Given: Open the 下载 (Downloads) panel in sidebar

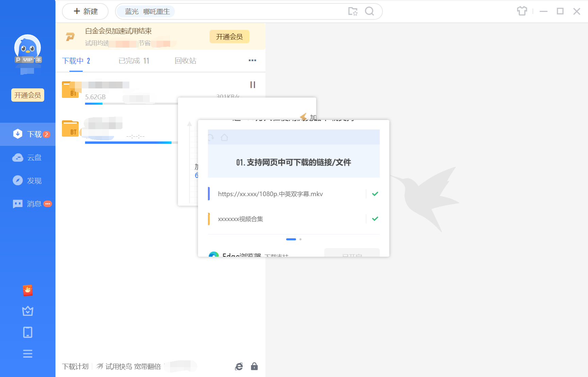Looking at the screenshot, I should 28,134.
